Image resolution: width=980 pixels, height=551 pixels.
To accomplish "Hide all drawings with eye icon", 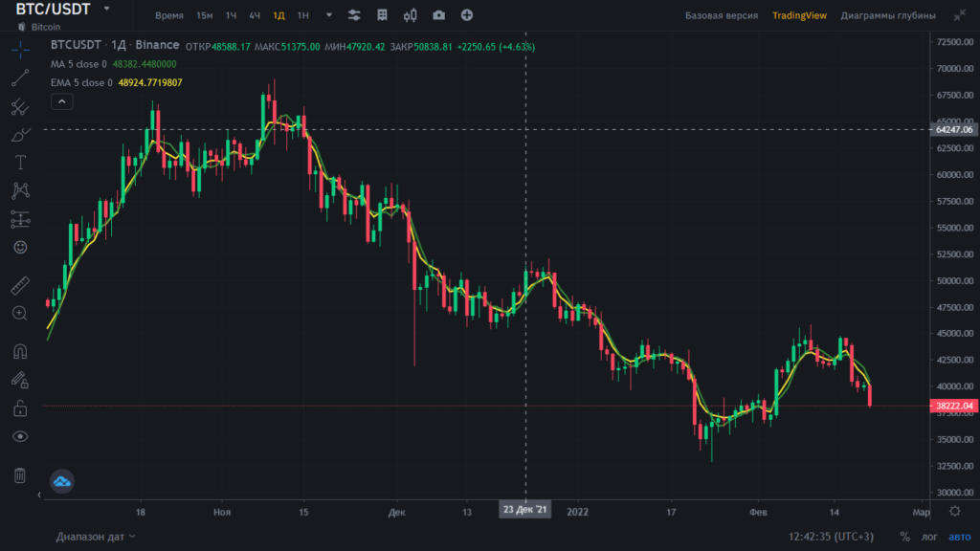I will click(20, 436).
